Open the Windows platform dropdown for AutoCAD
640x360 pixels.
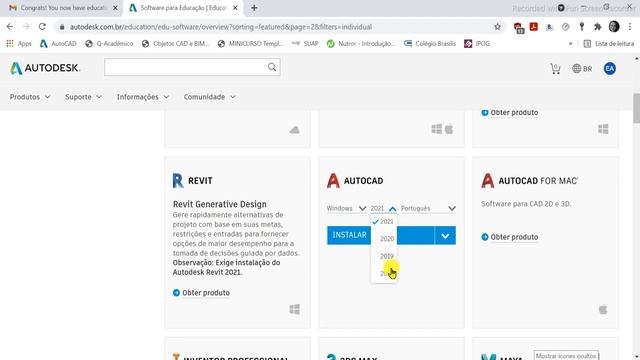pos(346,208)
